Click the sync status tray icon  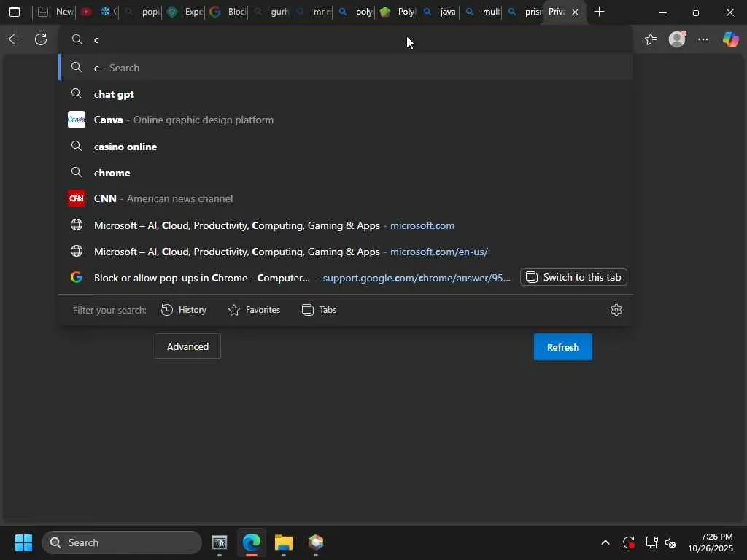pos(628,542)
